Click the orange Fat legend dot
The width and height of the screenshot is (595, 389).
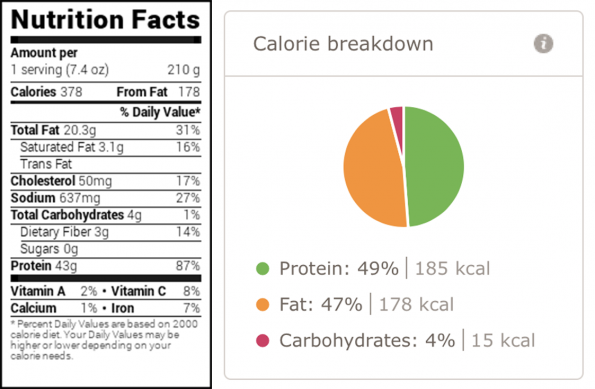[x=263, y=304]
